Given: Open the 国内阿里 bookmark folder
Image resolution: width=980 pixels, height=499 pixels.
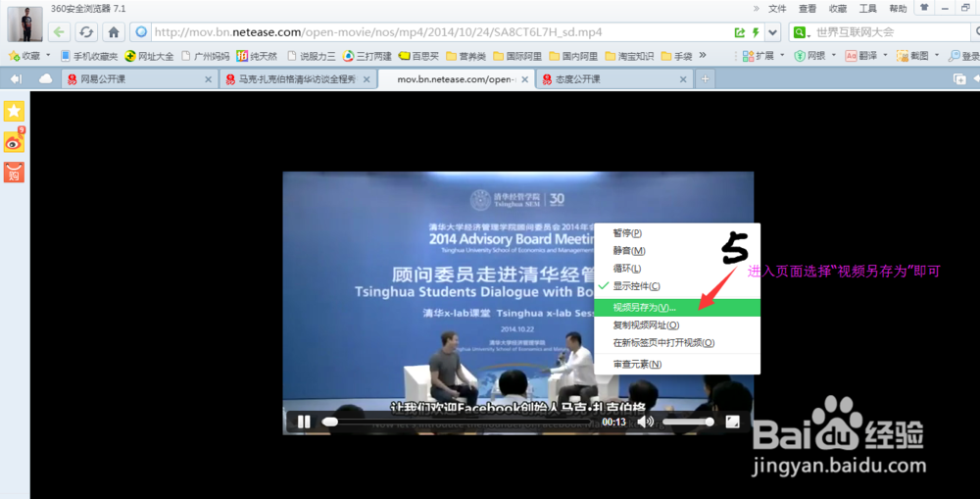Looking at the screenshot, I should [x=573, y=56].
